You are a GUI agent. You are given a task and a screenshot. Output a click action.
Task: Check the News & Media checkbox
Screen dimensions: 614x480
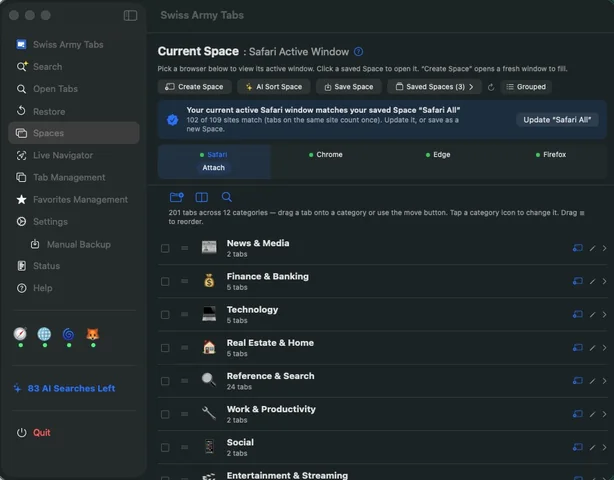coord(165,248)
